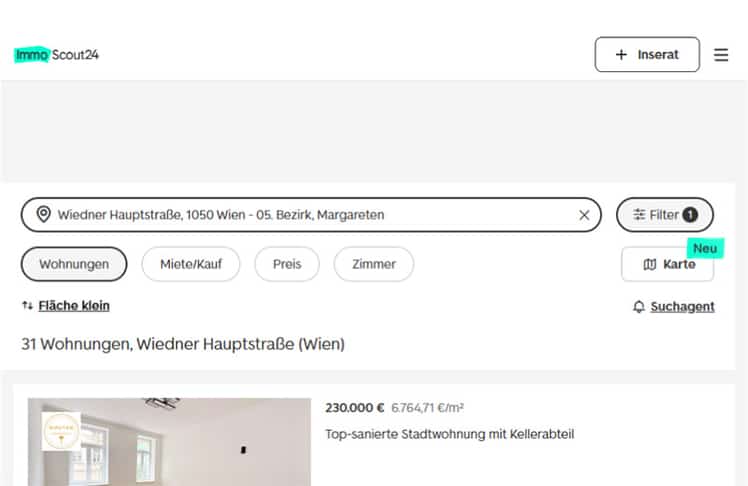Viewport: 748px width, 486px height.
Task: Switch to Karte map view
Action: 667,264
